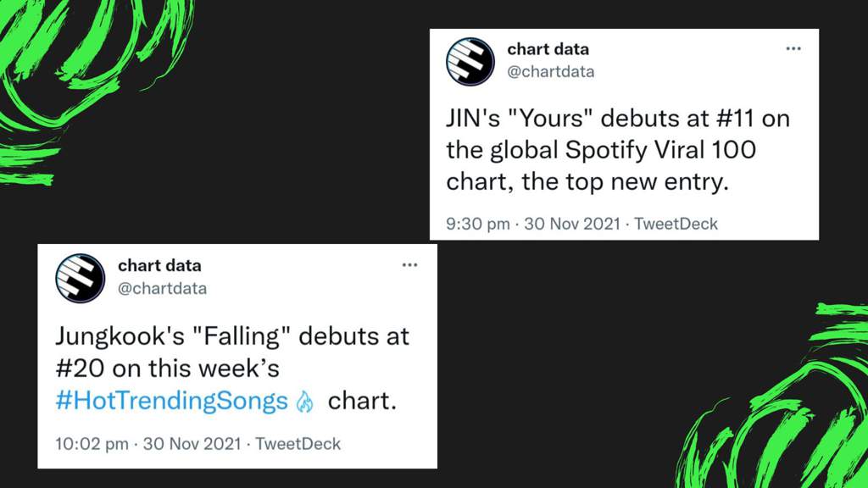The width and height of the screenshot is (868, 488).
Task: Open more options on Jungkook "Falling" tweet
Action: click(x=409, y=265)
